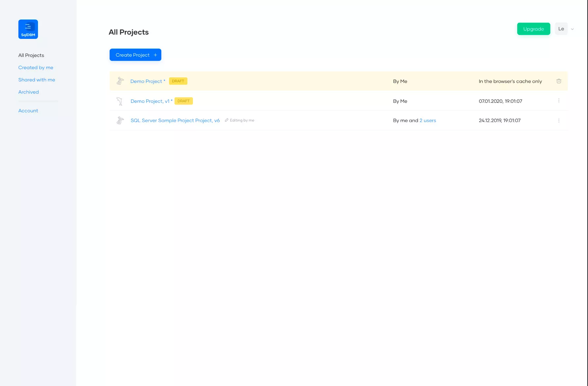Image resolution: width=588 pixels, height=386 pixels.
Task: Open the three-dot menu for SQL Server Sample Project
Action: (x=559, y=121)
